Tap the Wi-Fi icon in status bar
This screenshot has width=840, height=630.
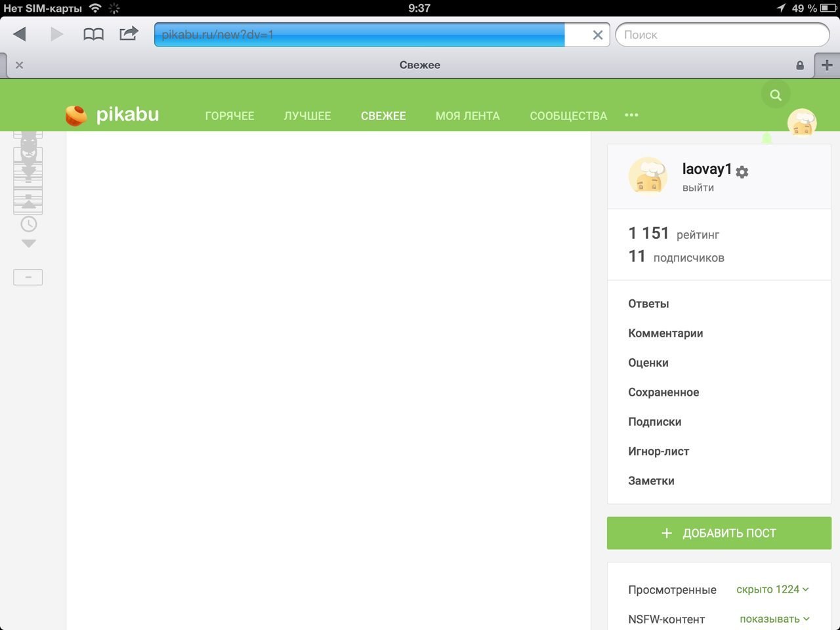click(x=95, y=8)
